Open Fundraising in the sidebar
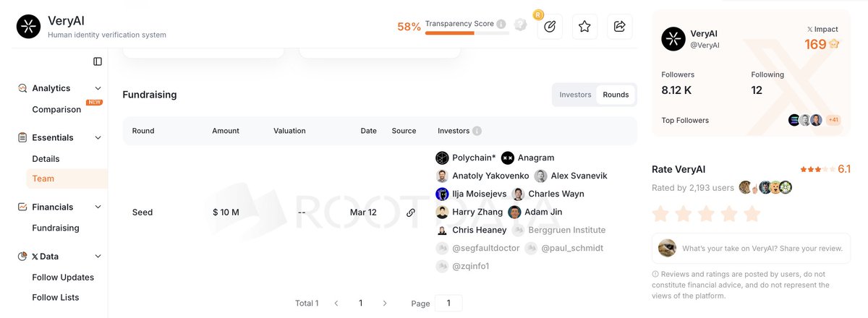 click(x=56, y=228)
